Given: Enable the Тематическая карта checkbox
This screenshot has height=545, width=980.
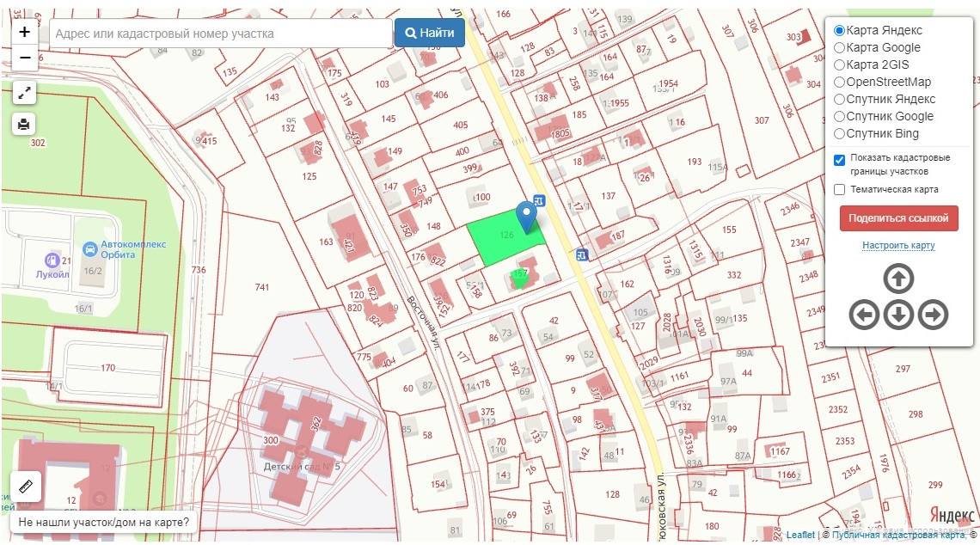Looking at the screenshot, I should [x=839, y=189].
